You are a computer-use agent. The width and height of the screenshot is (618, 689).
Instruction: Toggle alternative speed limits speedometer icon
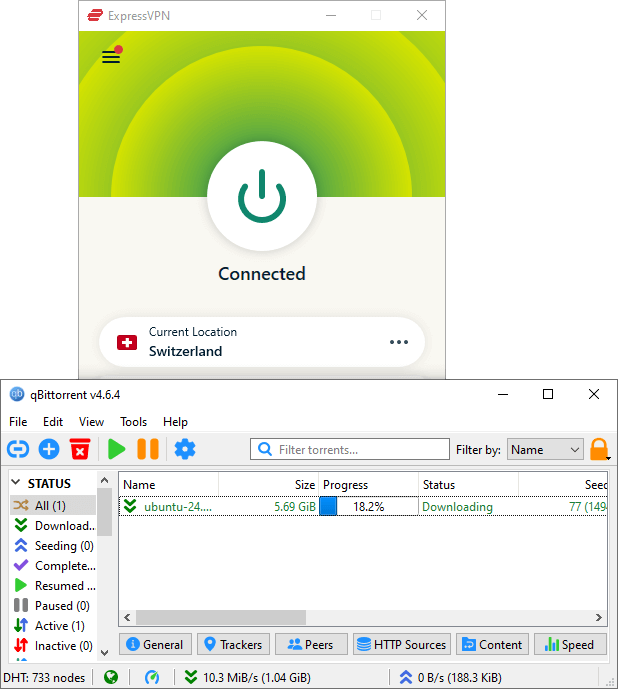(152, 677)
